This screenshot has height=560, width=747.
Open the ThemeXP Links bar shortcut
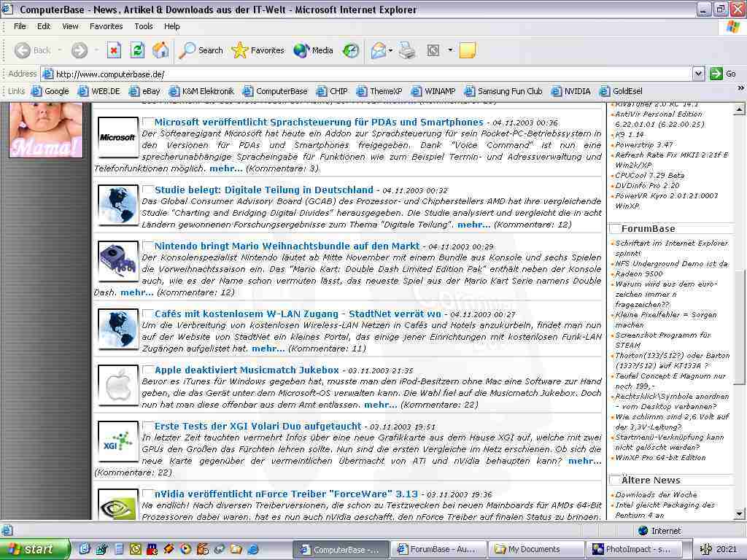[x=379, y=91]
